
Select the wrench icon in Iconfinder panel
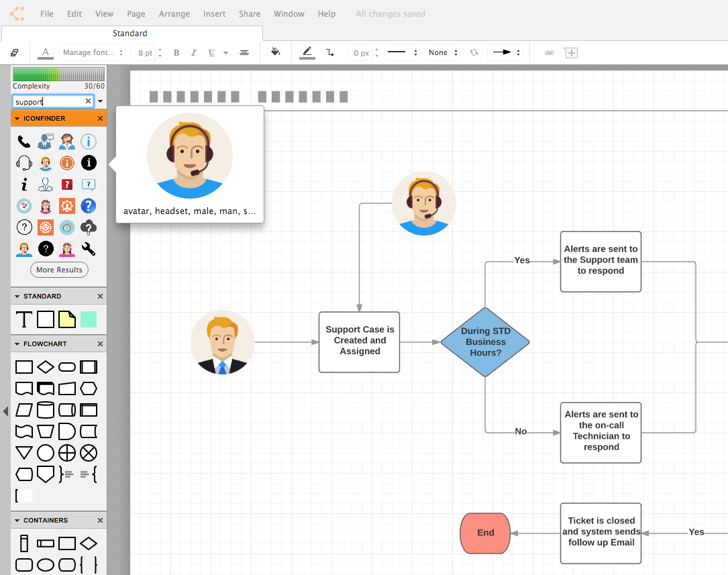point(88,249)
